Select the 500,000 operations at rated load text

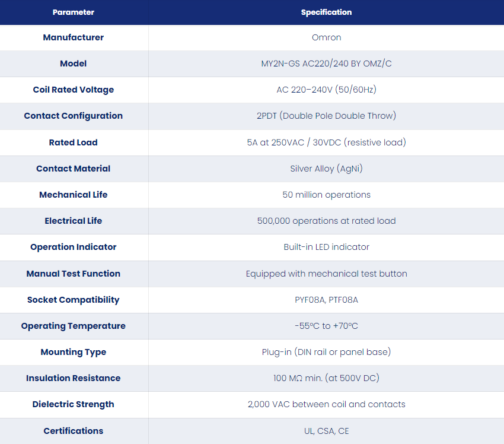pyautogui.click(x=326, y=221)
